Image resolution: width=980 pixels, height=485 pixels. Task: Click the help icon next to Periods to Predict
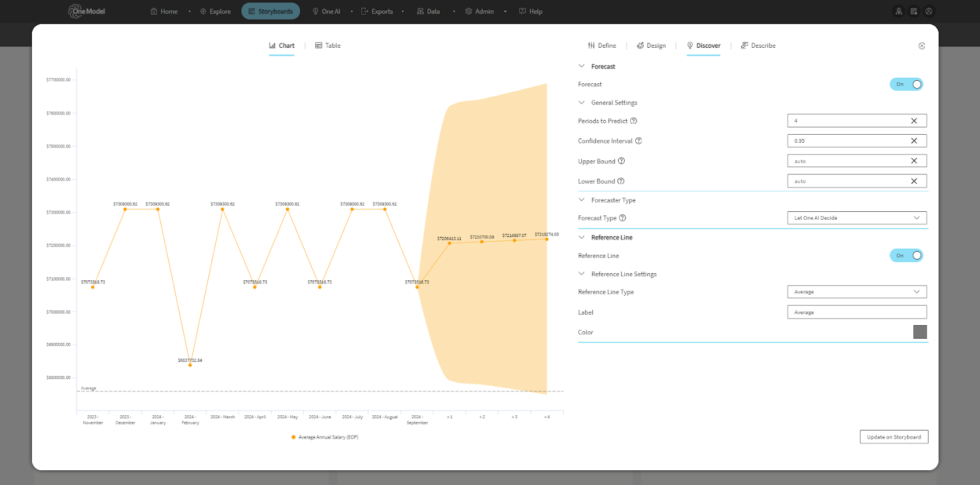(x=633, y=121)
